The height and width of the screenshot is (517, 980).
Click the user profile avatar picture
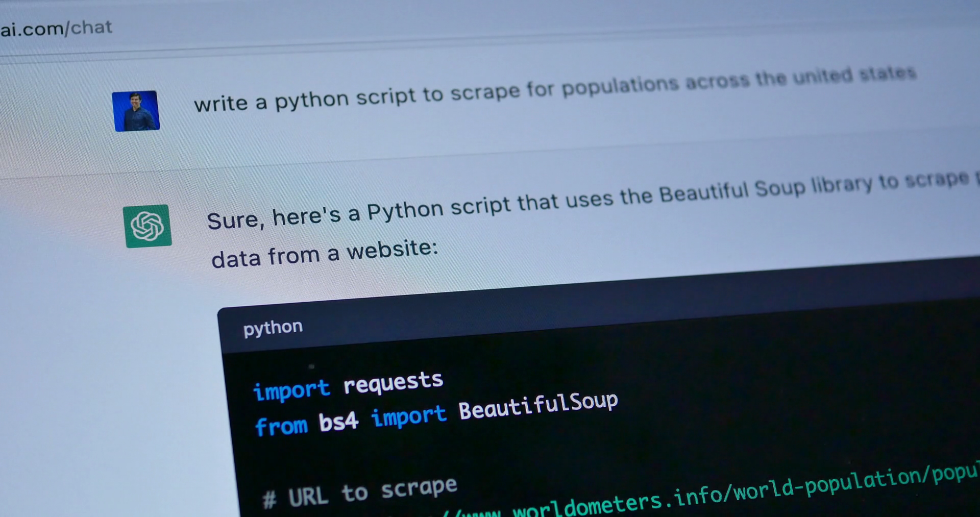tap(136, 111)
